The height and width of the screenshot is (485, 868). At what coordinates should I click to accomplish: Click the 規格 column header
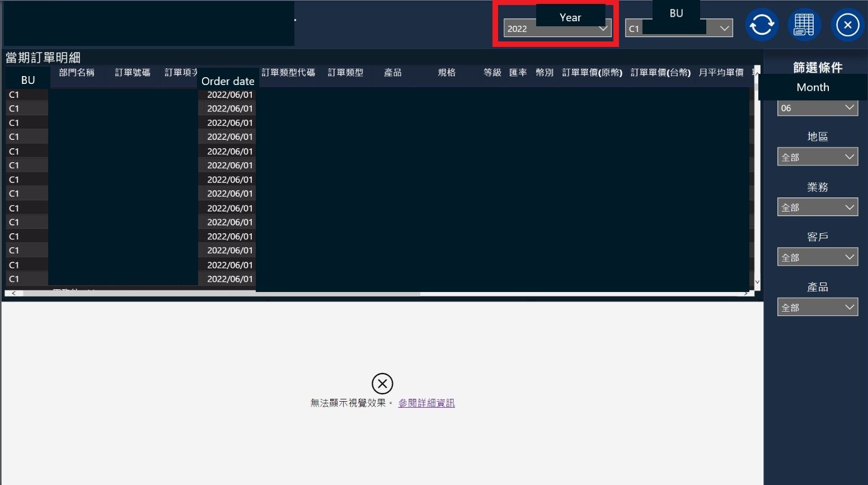pos(447,73)
